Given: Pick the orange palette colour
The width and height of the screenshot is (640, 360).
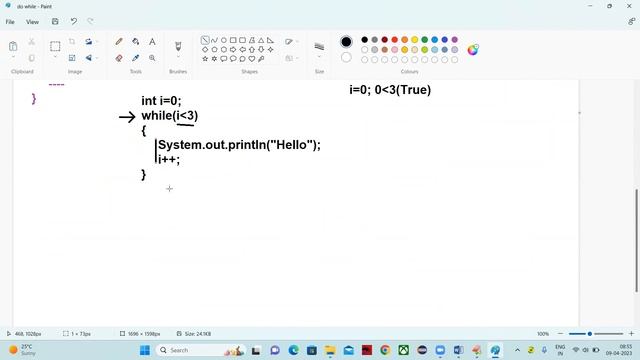Looking at the screenshot, I should point(404,40).
